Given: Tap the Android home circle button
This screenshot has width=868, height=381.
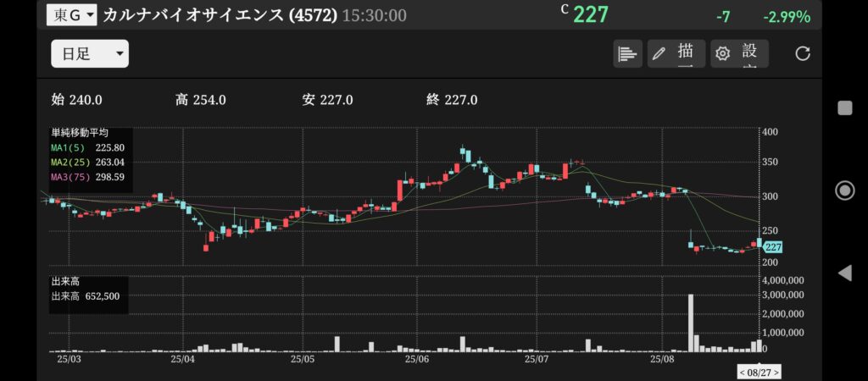Looking at the screenshot, I should pos(845,190).
